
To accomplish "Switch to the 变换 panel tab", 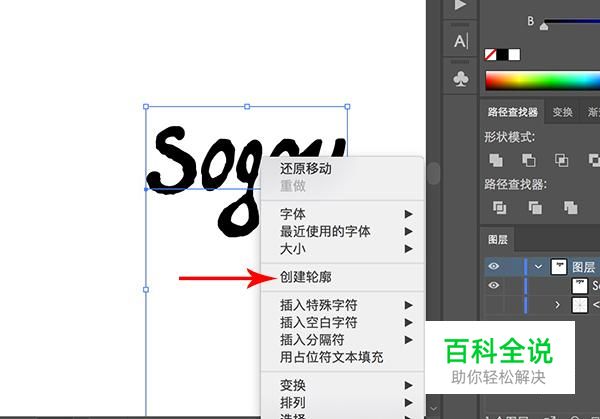I will click(x=562, y=112).
